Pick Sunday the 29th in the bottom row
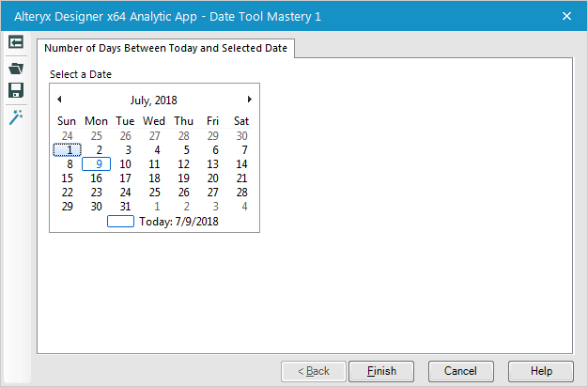This screenshot has width=588, height=387. pyautogui.click(x=67, y=207)
